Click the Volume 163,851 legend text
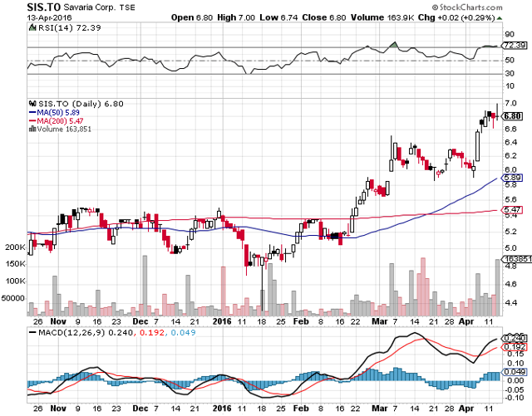The image size is (532, 416). click(64, 130)
